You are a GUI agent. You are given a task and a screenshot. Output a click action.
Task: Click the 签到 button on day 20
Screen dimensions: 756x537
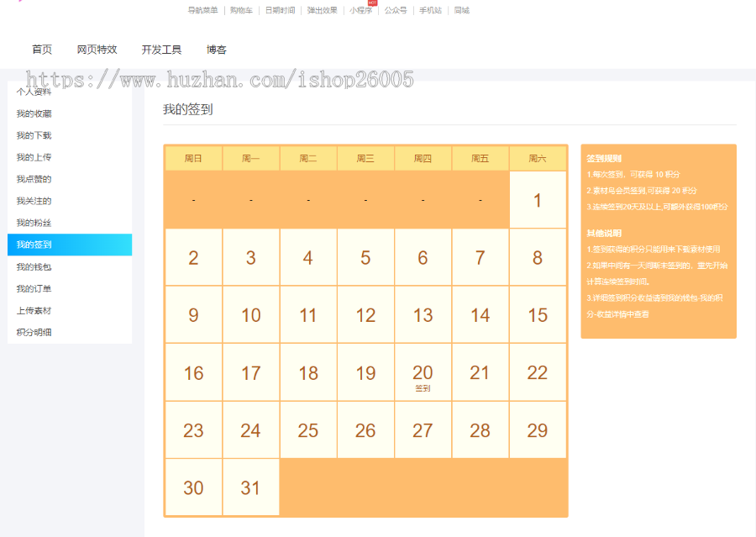point(423,388)
